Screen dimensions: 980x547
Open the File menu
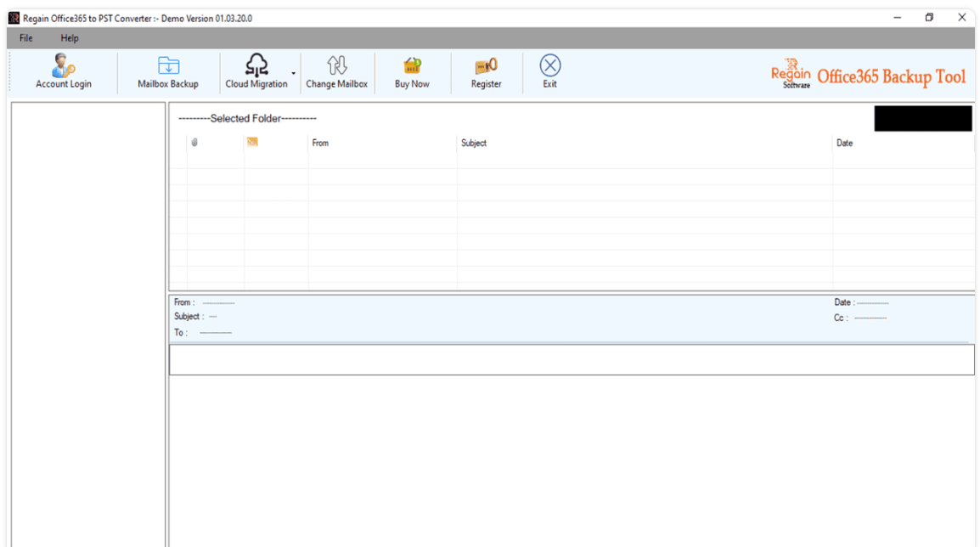(25, 37)
